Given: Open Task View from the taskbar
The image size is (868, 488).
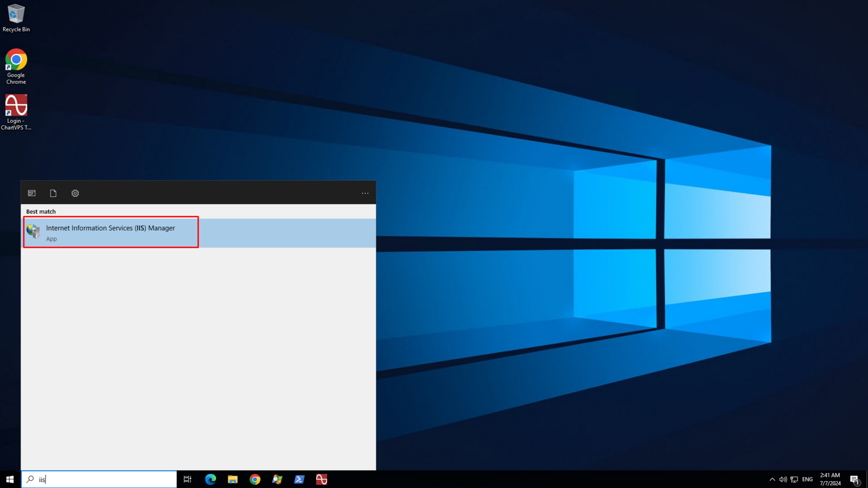Looking at the screenshot, I should click(188, 479).
